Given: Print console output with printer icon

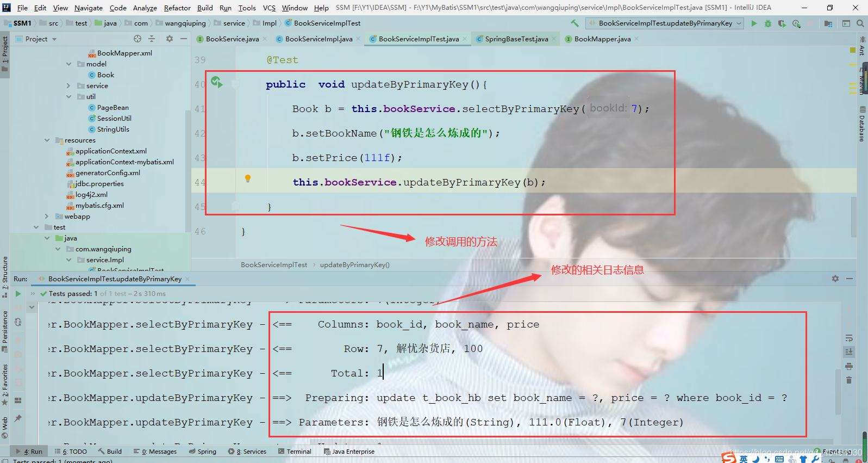Looking at the screenshot, I should click(x=849, y=366).
